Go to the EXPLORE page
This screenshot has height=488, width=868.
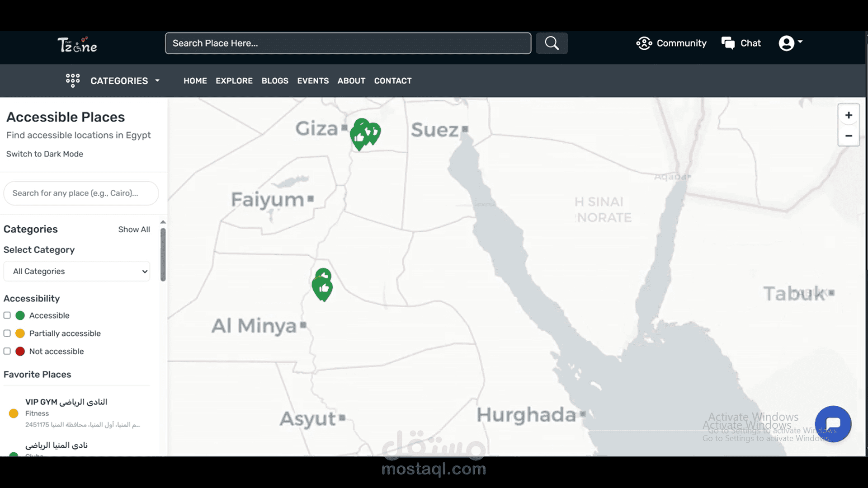234,81
